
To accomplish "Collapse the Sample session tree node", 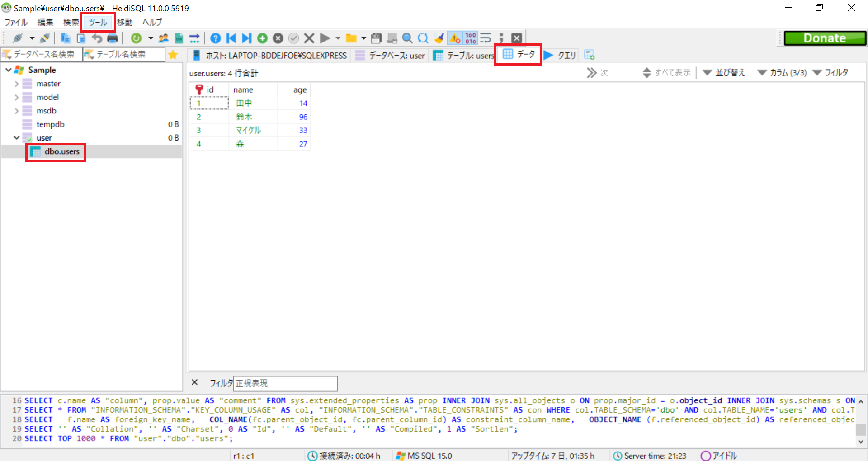I will (9, 70).
